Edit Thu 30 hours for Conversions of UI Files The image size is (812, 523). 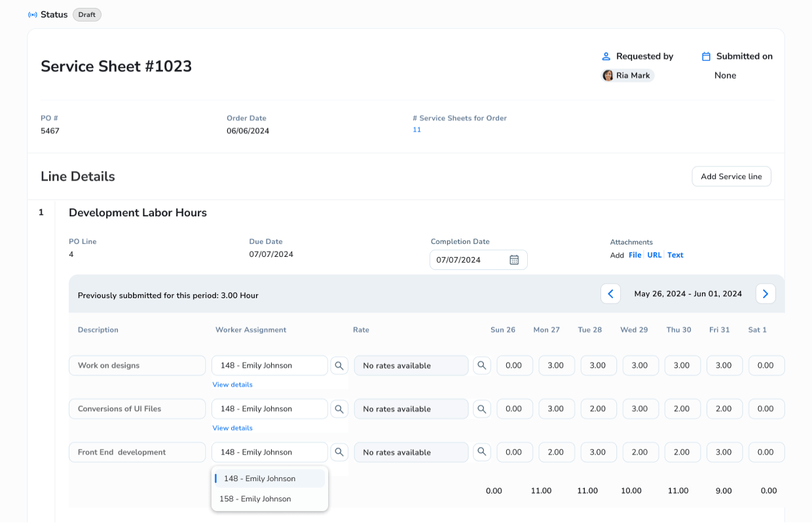click(x=682, y=409)
